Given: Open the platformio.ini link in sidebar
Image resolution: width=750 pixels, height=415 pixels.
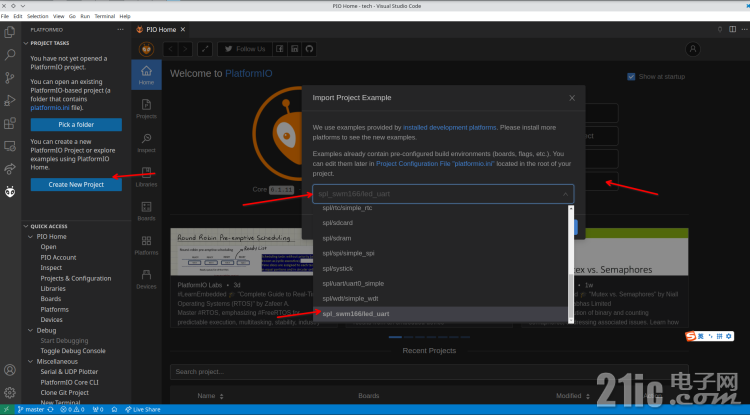Looking at the screenshot, I should pyautogui.click(x=50, y=108).
